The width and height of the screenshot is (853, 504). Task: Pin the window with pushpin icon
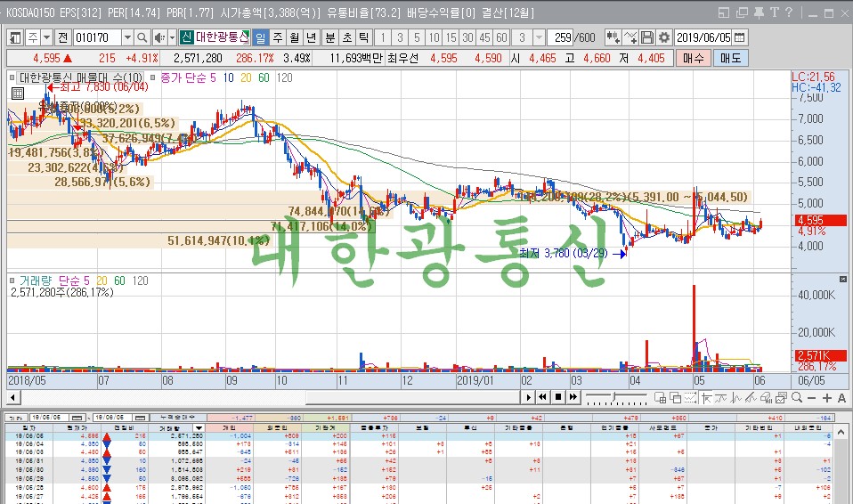pyautogui.click(x=759, y=12)
